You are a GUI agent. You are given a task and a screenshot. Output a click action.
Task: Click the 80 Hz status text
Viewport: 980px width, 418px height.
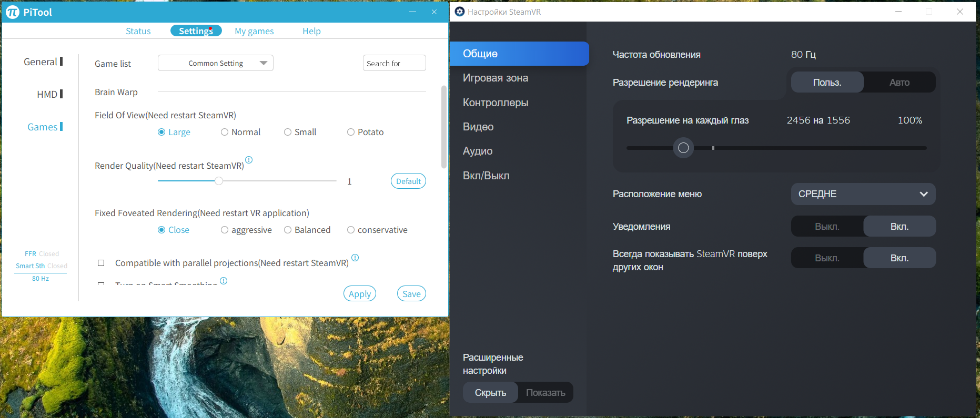[x=41, y=278]
